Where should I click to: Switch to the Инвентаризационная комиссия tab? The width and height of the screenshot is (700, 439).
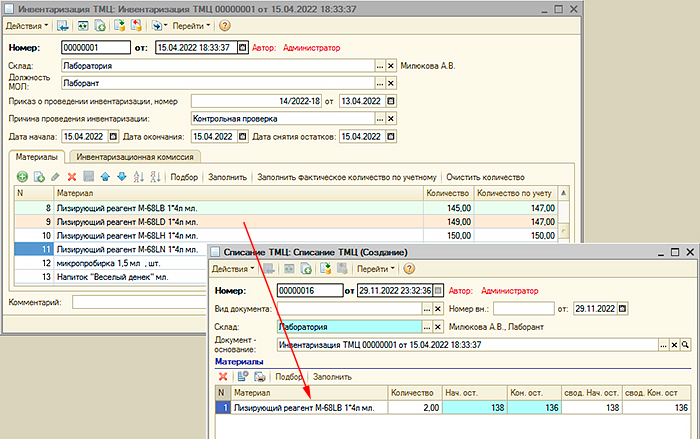pyautogui.click(x=137, y=156)
